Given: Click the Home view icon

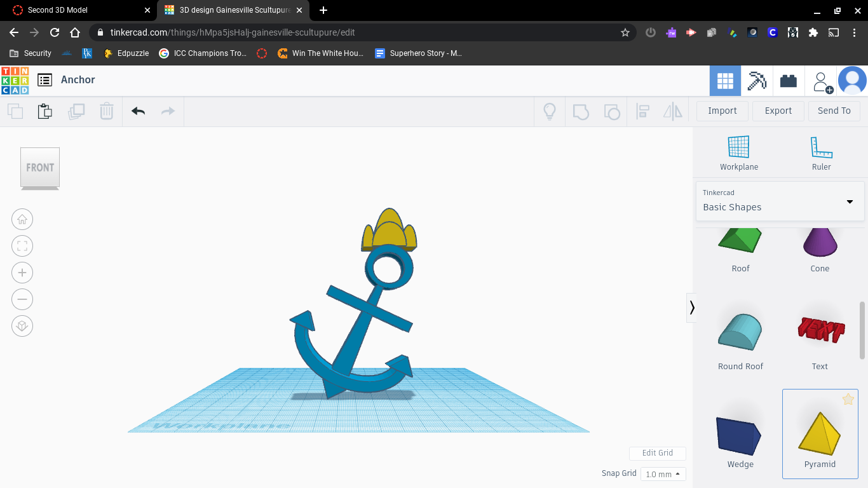Looking at the screenshot, I should pyautogui.click(x=22, y=220).
